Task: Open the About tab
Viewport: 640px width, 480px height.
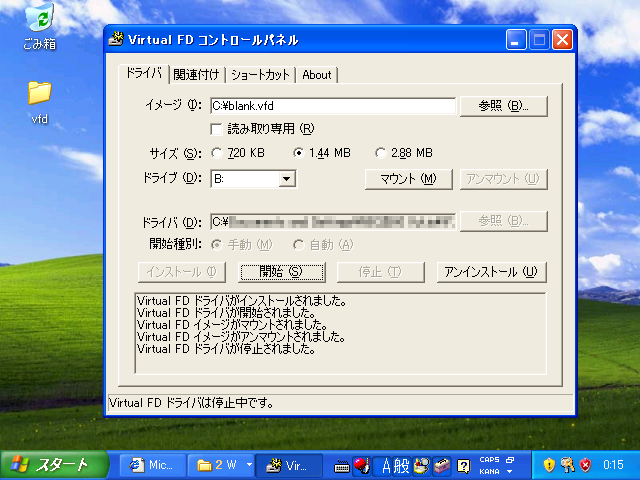Action: click(317, 75)
